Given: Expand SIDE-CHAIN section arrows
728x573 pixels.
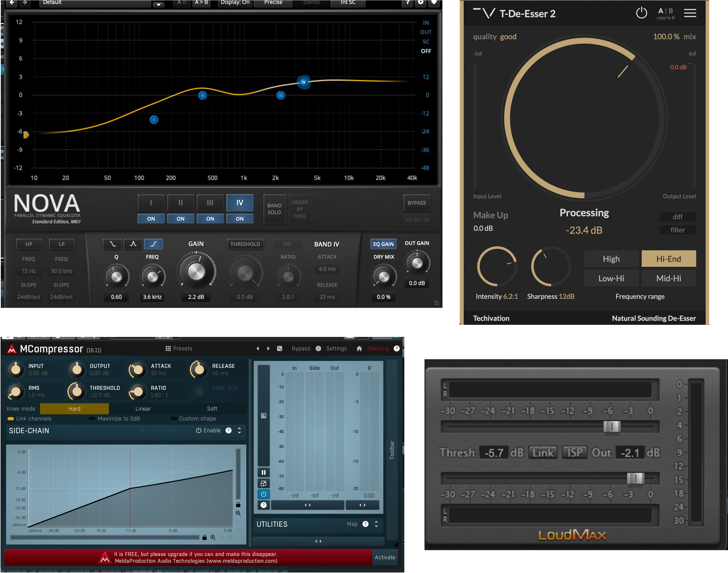Looking at the screenshot, I should 239,430.
